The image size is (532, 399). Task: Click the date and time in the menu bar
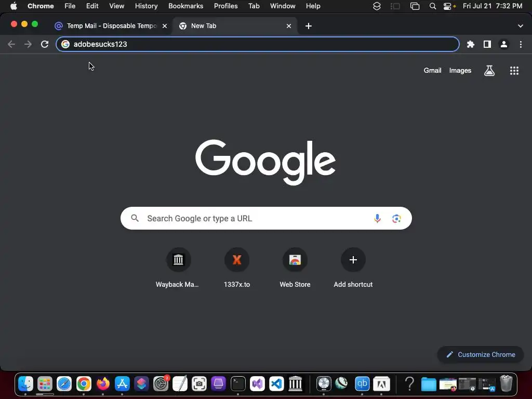click(493, 6)
